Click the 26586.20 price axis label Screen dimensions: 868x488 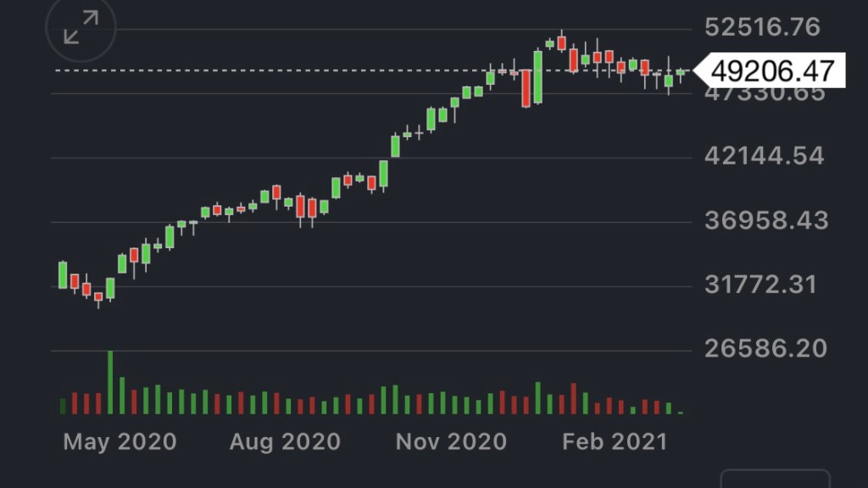765,348
